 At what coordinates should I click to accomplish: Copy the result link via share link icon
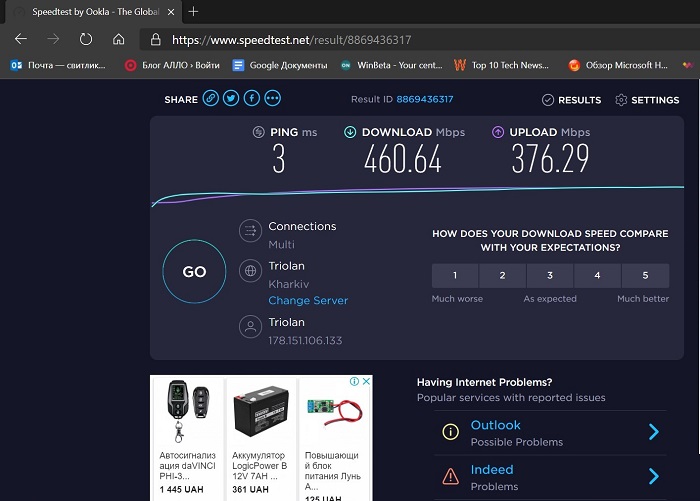click(211, 98)
